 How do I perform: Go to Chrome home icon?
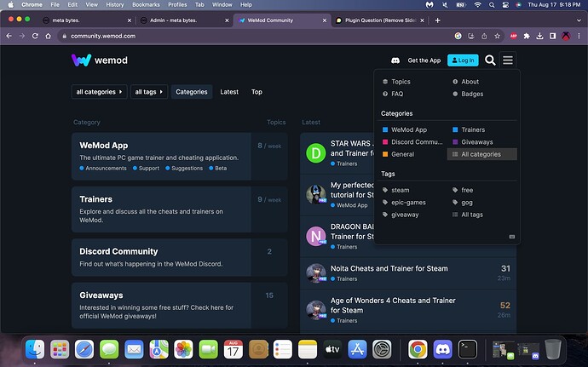[48, 36]
